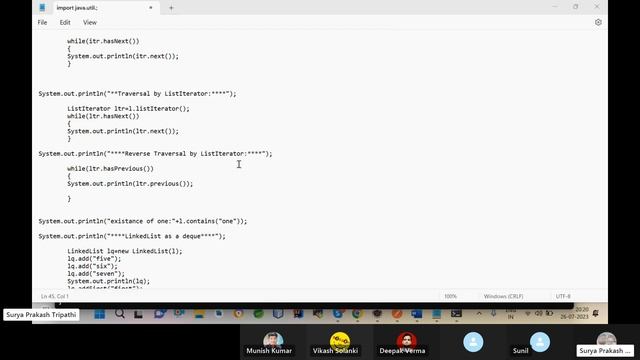
Task: Select Vikash Solanki's video thumbnail
Action: click(339, 342)
